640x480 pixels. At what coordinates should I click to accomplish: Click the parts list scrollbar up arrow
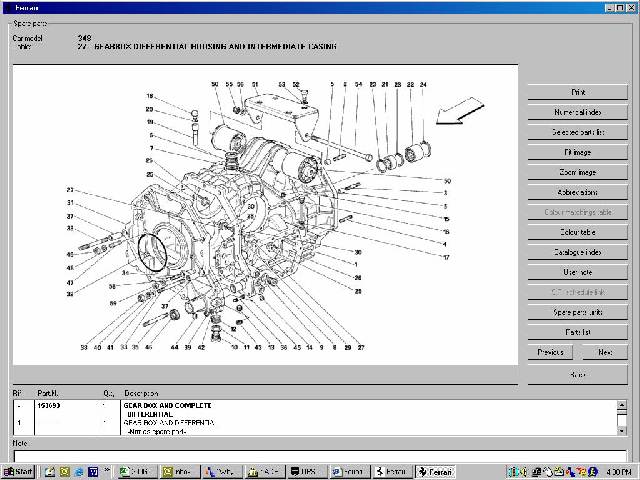[x=622, y=405]
